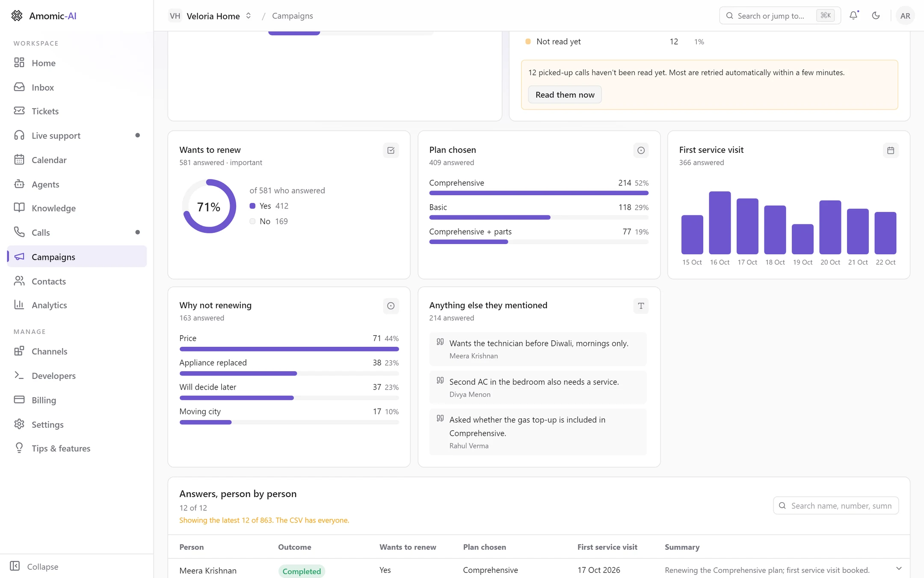This screenshot has height=578, width=924.
Task: Expand the Meera Krishnan row chevron
Action: [x=899, y=569]
